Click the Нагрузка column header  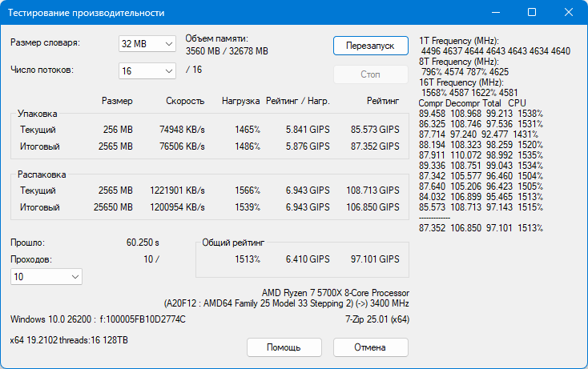241,101
